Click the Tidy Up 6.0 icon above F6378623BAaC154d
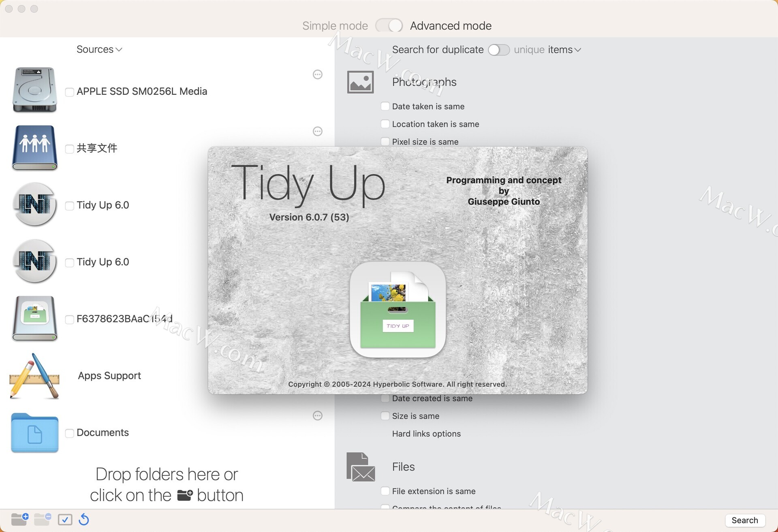The image size is (778, 532). (x=34, y=261)
